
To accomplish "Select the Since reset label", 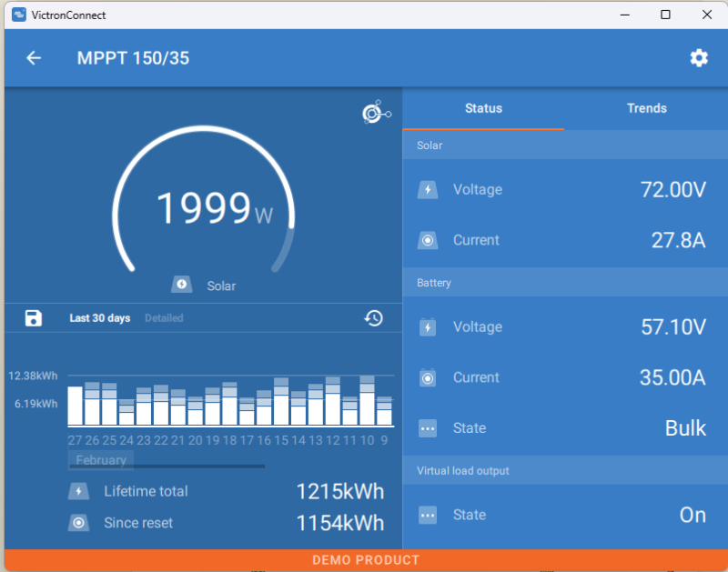I will click(x=138, y=523).
